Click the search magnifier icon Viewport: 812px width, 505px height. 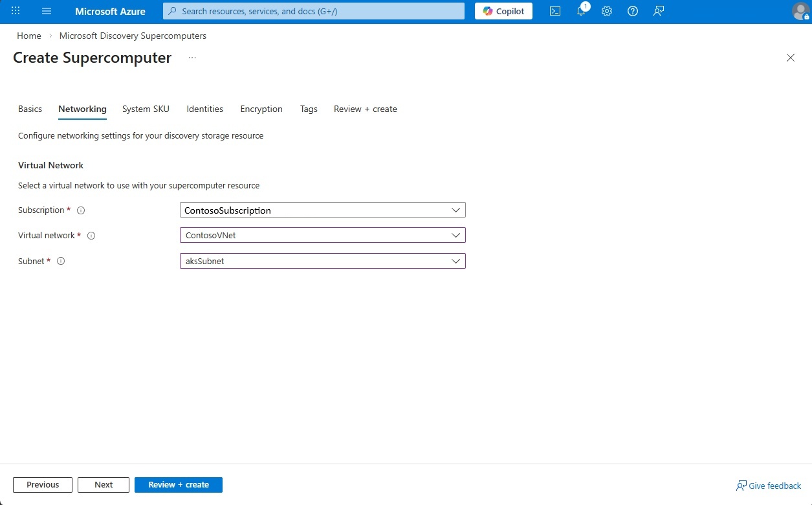(173, 11)
